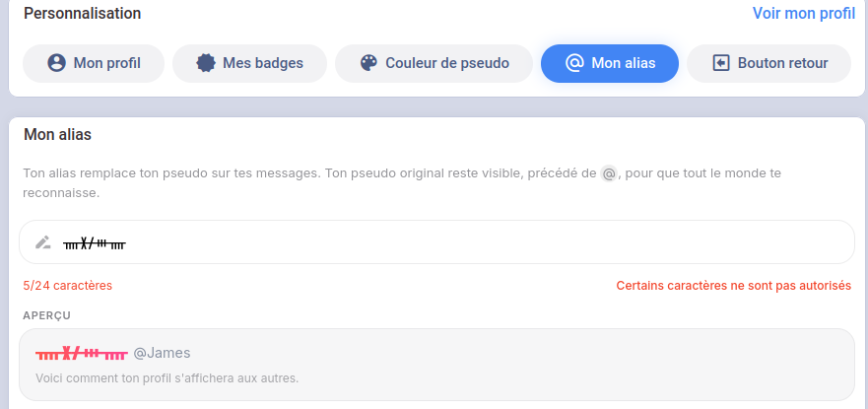Click the back arrow icon in Bouton retour
This screenshot has height=409, width=868.
click(x=721, y=63)
